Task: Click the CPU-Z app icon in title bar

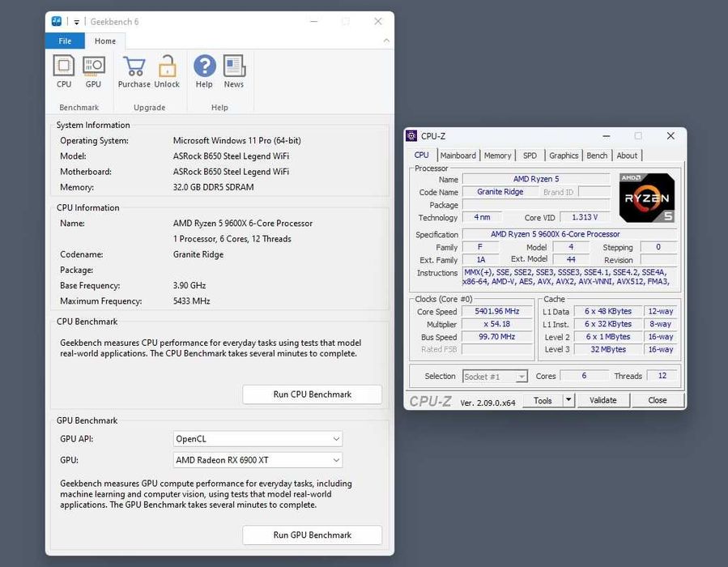Action: [411, 135]
